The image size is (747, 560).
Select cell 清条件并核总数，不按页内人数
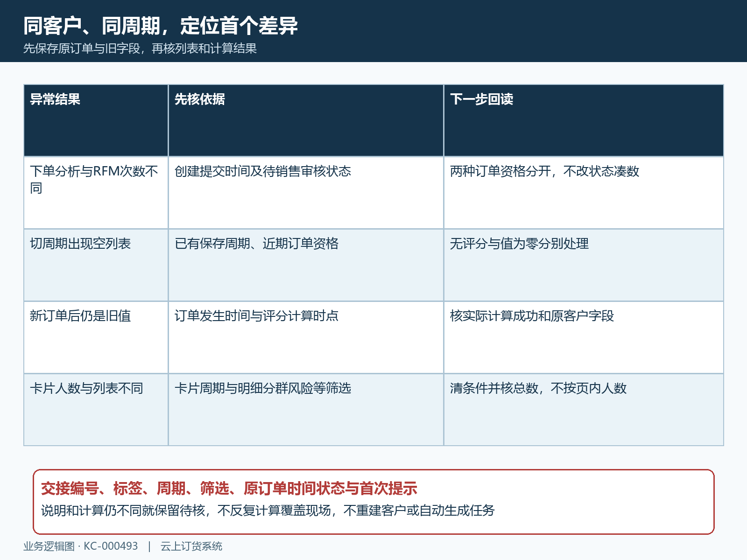coord(584,410)
